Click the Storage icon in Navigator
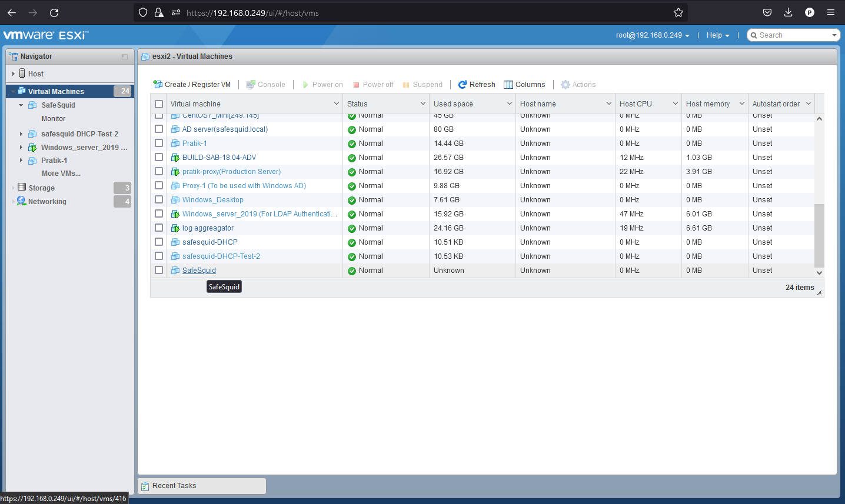This screenshot has height=504, width=845. click(x=22, y=188)
